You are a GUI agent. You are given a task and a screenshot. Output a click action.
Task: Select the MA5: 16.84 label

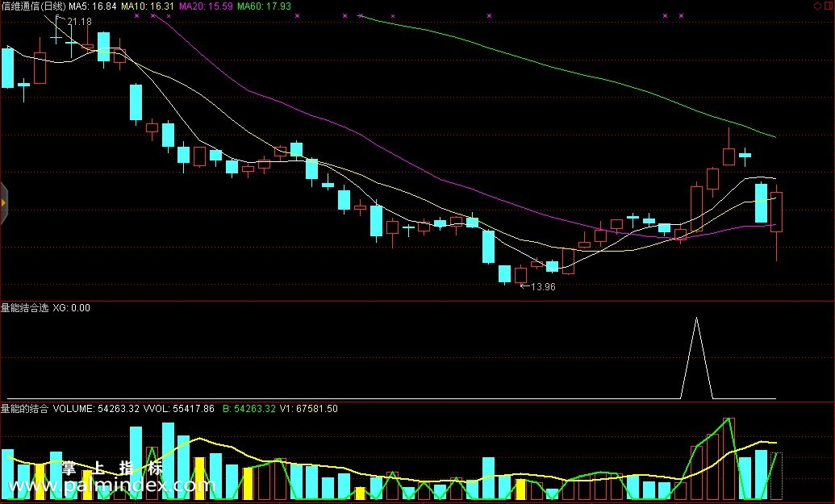(93, 6)
